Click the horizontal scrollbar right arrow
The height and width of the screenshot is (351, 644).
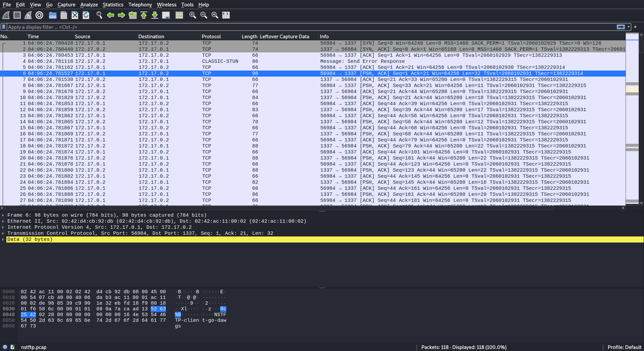[623, 208]
